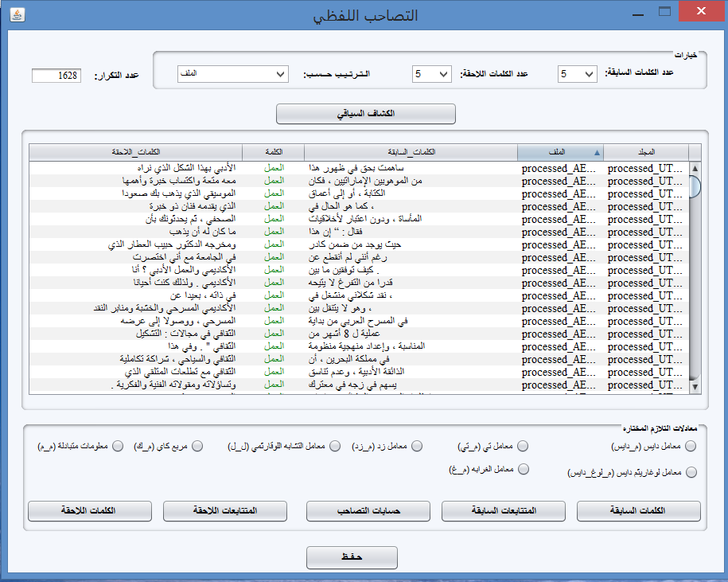Click the table scrollbar down arrow
The image size is (728, 582).
(x=695, y=386)
